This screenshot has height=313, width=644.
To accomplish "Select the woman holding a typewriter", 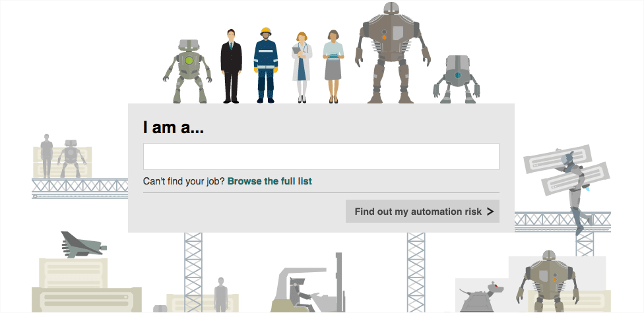I will click(333, 67).
